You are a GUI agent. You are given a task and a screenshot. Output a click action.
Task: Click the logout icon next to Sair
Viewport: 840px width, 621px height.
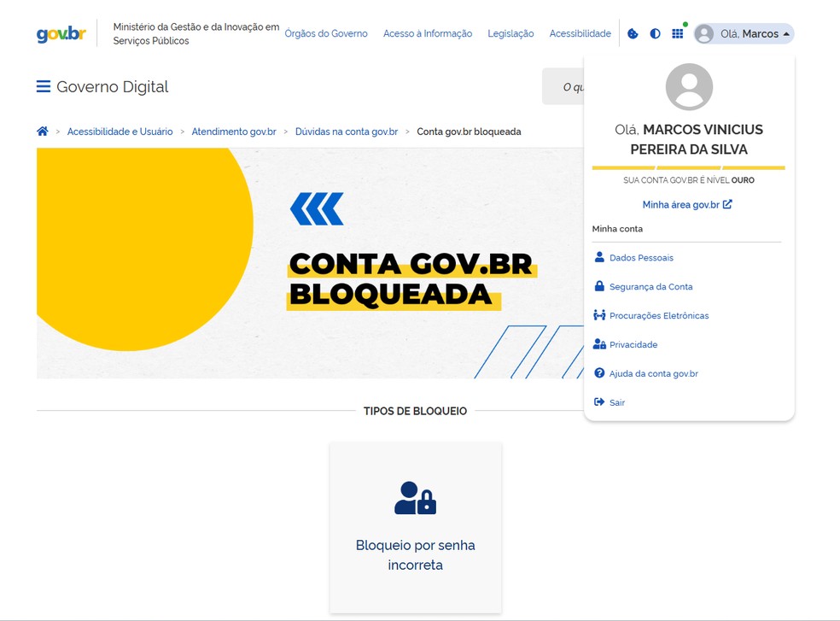click(598, 401)
